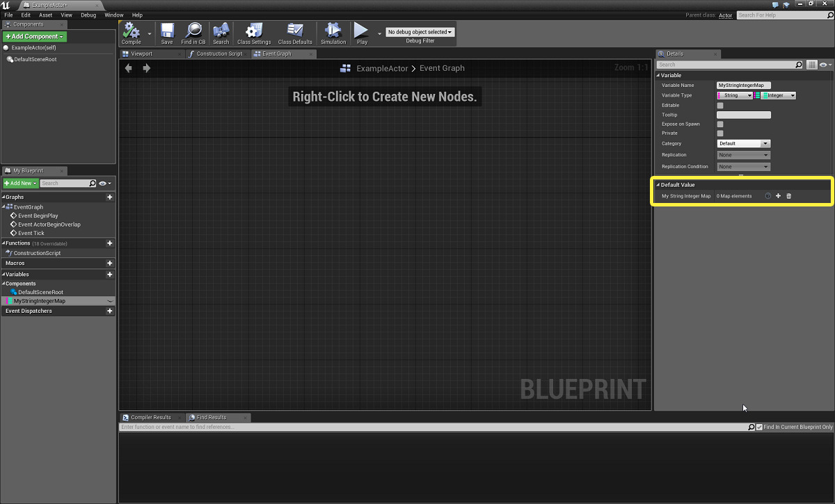Check the Expose on Spawn option

pos(720,124)
